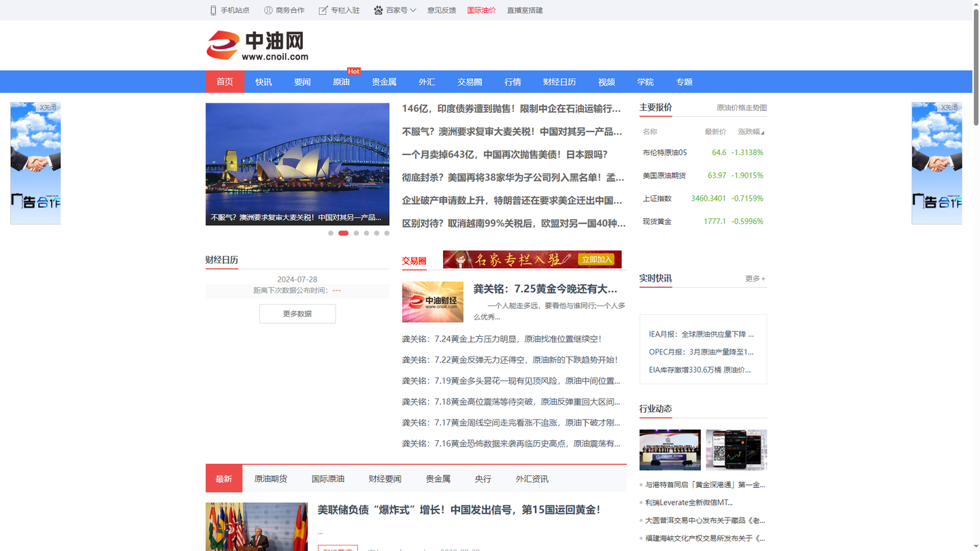This screenshot has height=551, width=980.
Task: Open article 美联储负债爆炸式增长
Action: 459,510
